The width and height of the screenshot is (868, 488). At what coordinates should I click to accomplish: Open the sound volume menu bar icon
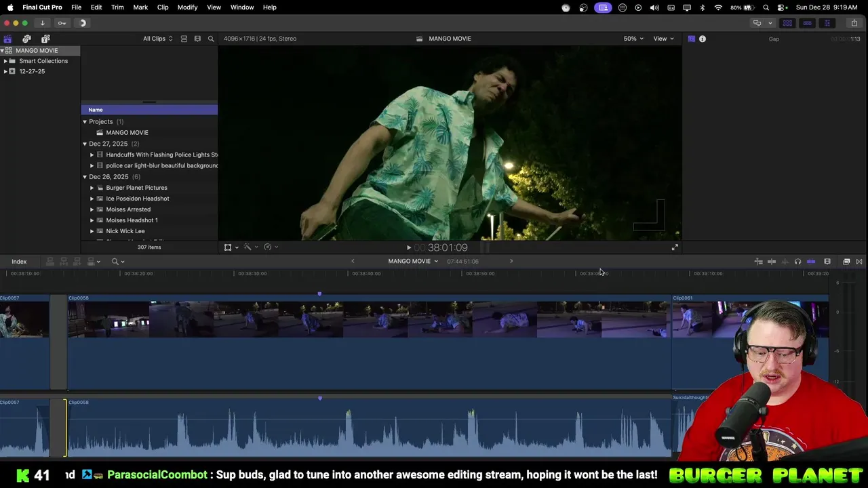click(654, 7)
